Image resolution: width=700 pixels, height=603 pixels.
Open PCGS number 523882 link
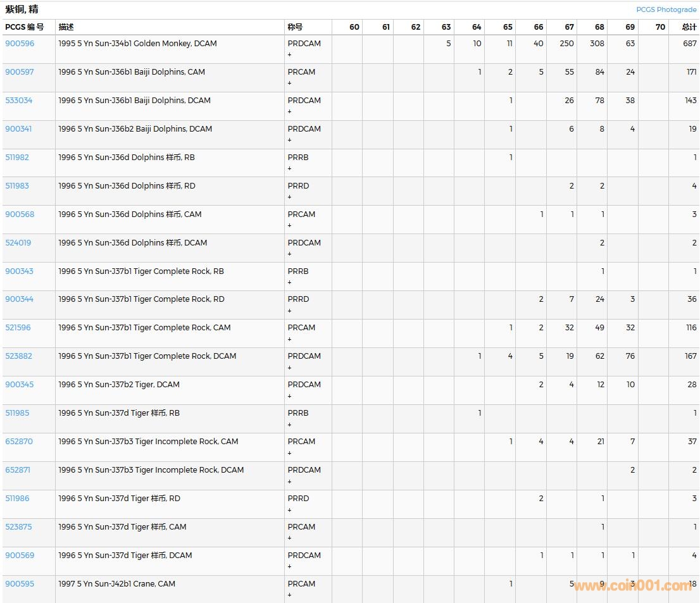click(x=18, y=356)
